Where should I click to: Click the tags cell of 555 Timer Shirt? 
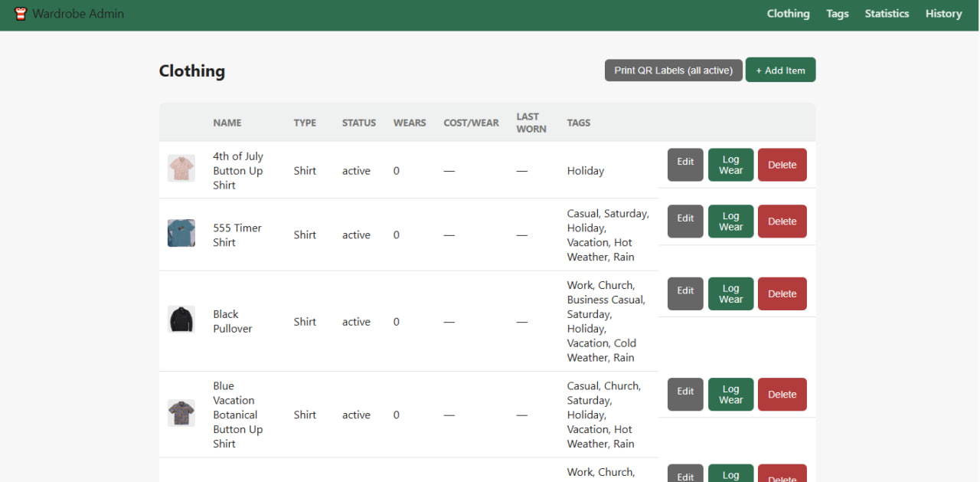608,235
